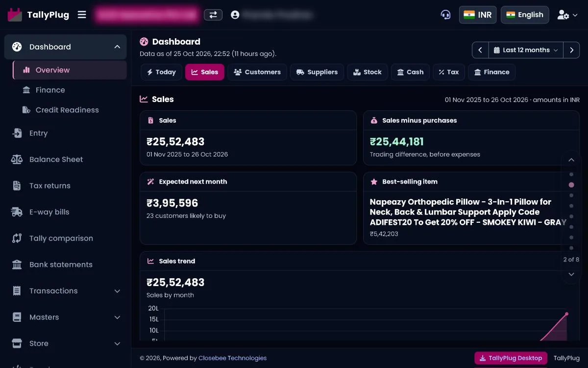588x368 pixels.
Task: Go to previous date period
Action: [480, 50]
